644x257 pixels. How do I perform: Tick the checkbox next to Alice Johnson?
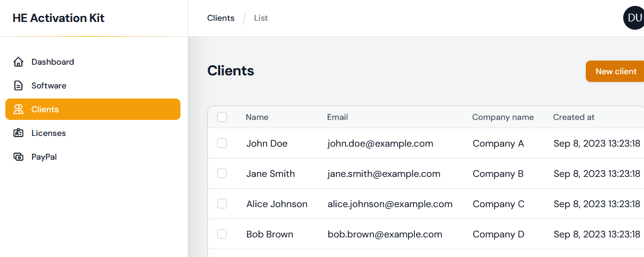(x=222, y=204)
